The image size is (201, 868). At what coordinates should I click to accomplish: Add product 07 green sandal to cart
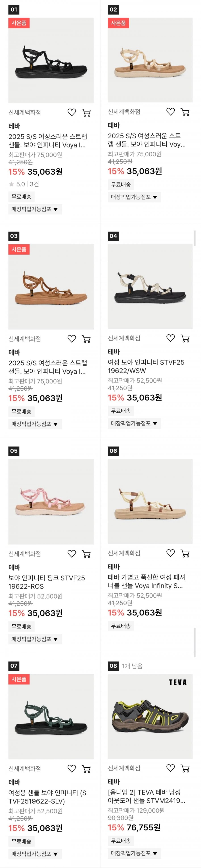click(x=86, y=769)
